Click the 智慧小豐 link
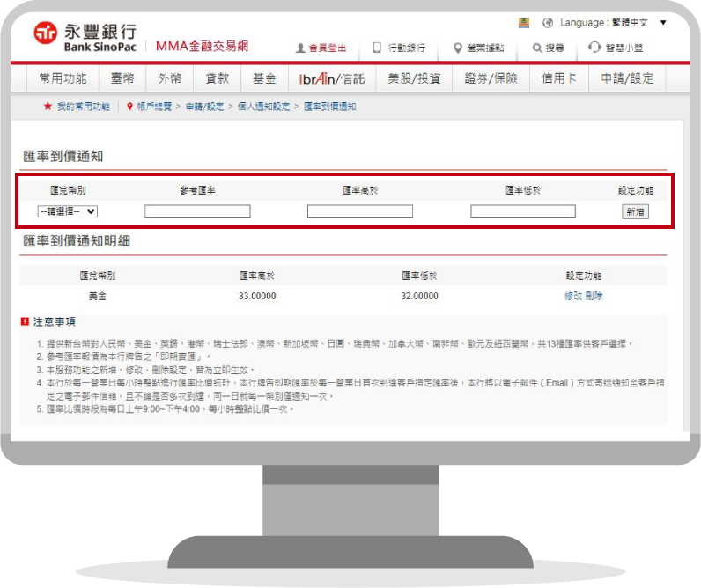Screen dimensions: 701x588 (x=624, y=48)
